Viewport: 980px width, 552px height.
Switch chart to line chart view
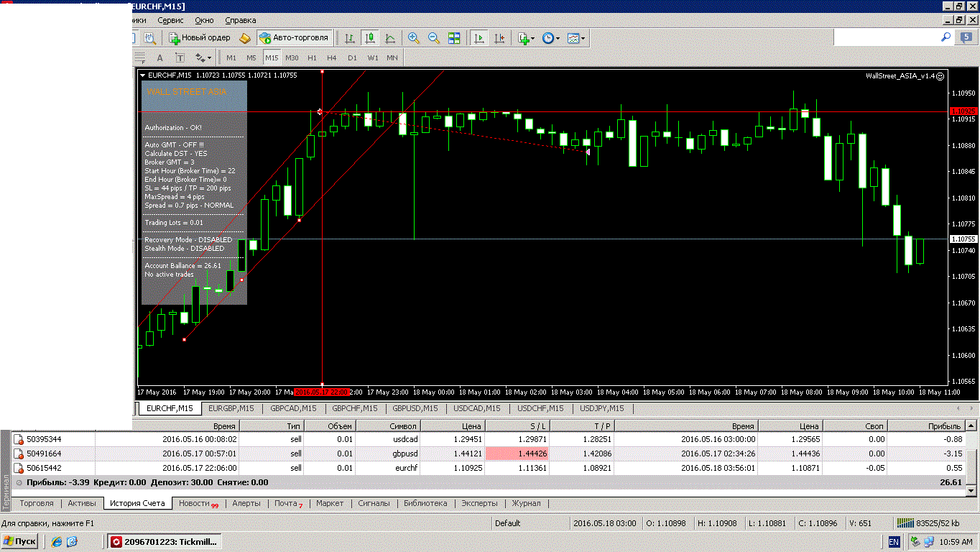pos(390,38)
